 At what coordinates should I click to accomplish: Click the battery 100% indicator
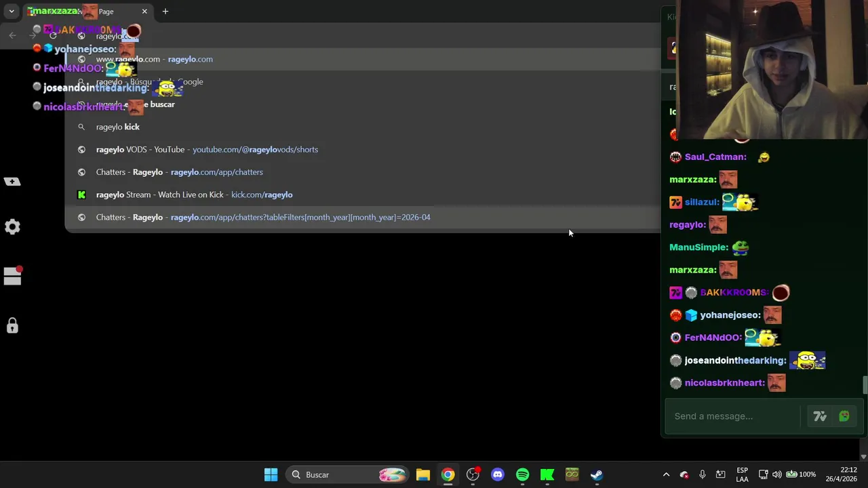[801, 474]
